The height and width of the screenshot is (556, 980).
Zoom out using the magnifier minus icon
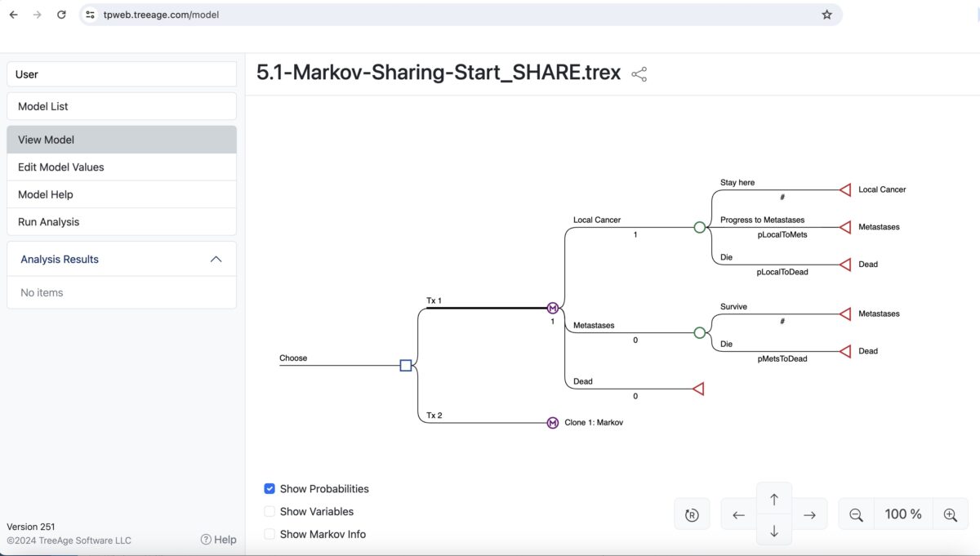(x=855, y=514)
